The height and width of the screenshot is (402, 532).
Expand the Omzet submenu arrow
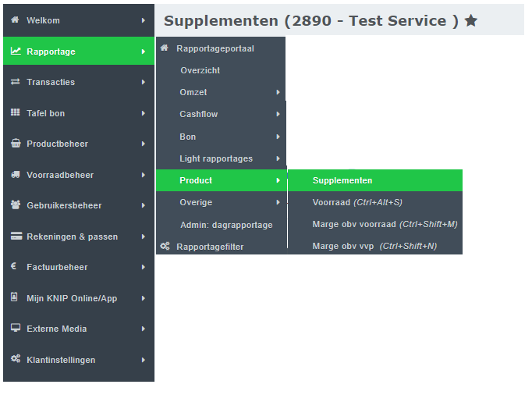278,93
